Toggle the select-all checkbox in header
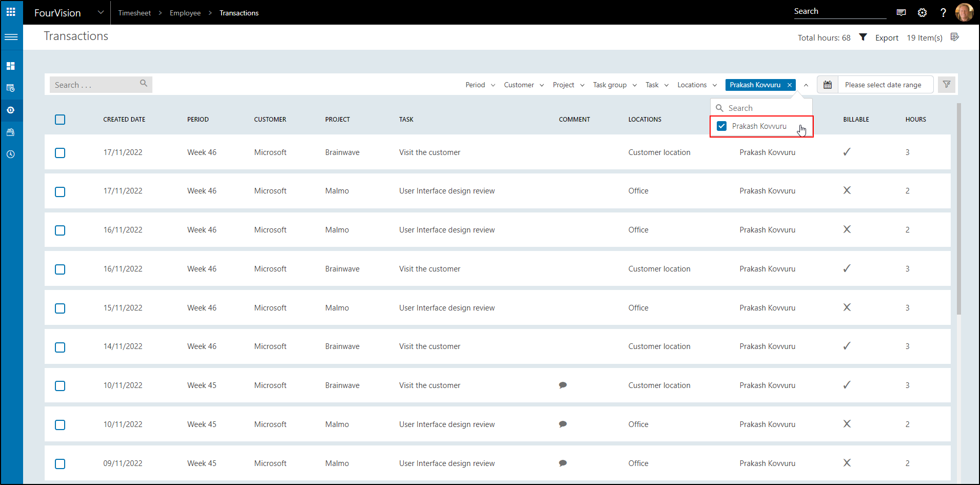Viewport: 980px width, 485px height. (x=60, y=120)
